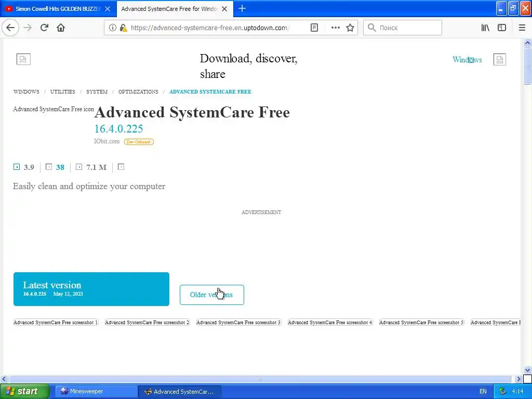
Task: Open Advanced SystemCare Free screenshot 5
Action: point(421,322)
